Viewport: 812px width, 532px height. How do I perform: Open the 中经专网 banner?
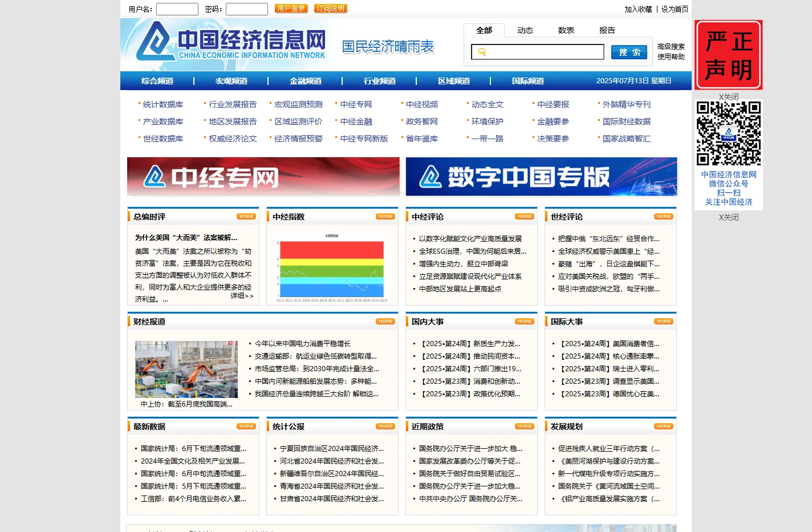(263, 177)
